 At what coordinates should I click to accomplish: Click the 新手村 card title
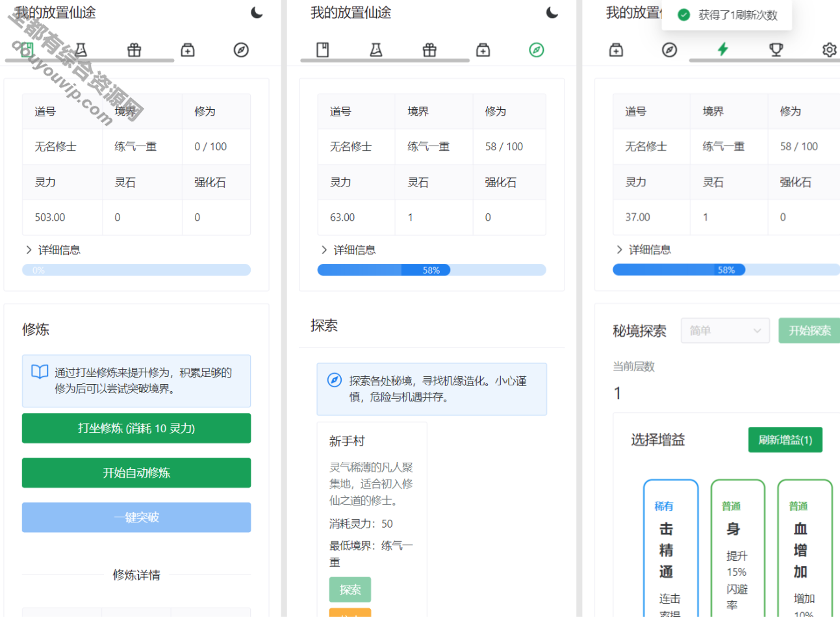[x=347, y=441]
